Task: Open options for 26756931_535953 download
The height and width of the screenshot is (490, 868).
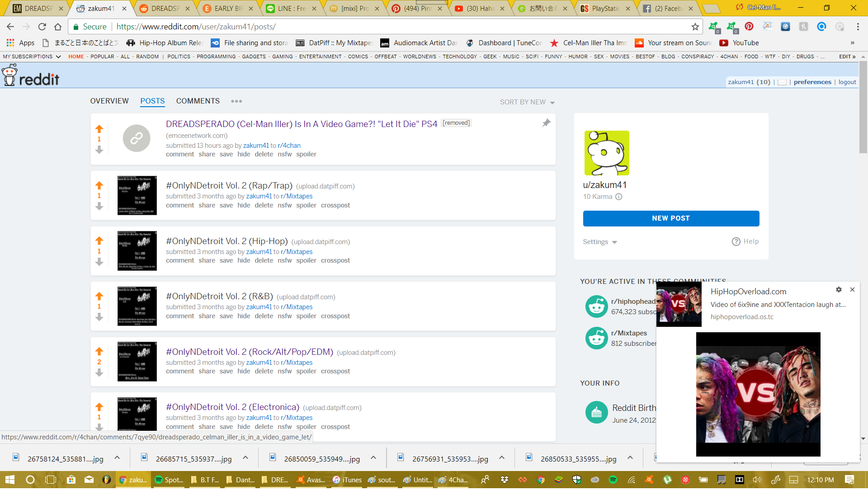Action: click(502, 457)
